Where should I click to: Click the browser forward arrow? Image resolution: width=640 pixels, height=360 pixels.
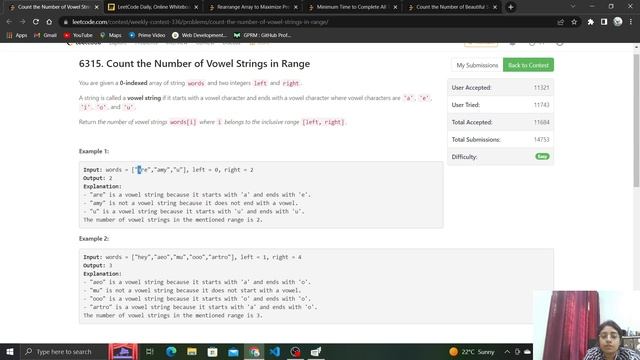(x=22, y=22)
